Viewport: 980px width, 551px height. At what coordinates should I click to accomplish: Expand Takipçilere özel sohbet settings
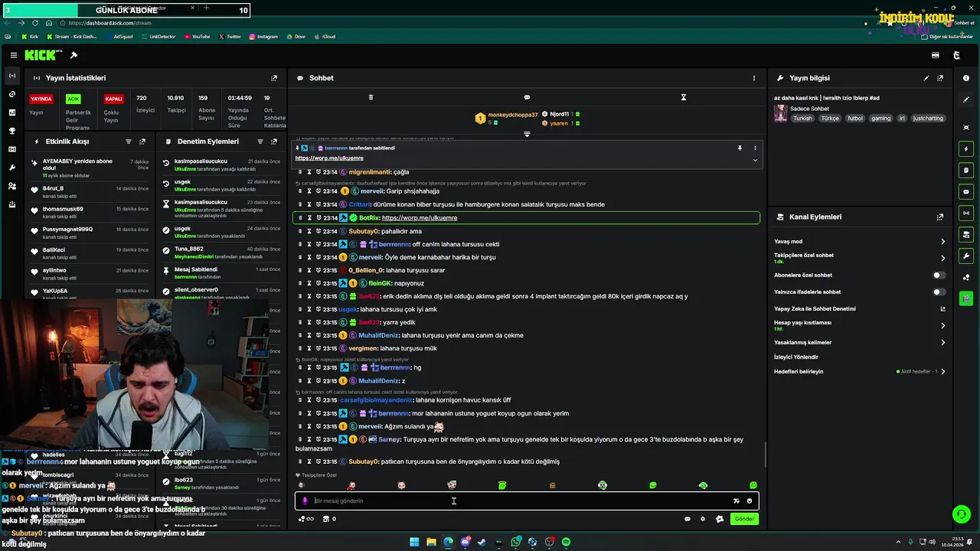point(942,258)
